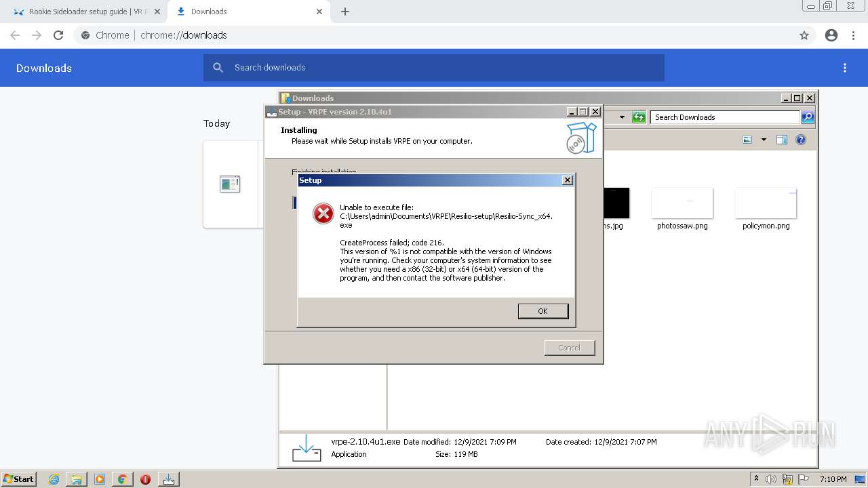Focus the Search downloads field in Chrome
Image resolution: width=868 pixels, height=488 pixels.
pyautogui.click(x=434, y=68)
